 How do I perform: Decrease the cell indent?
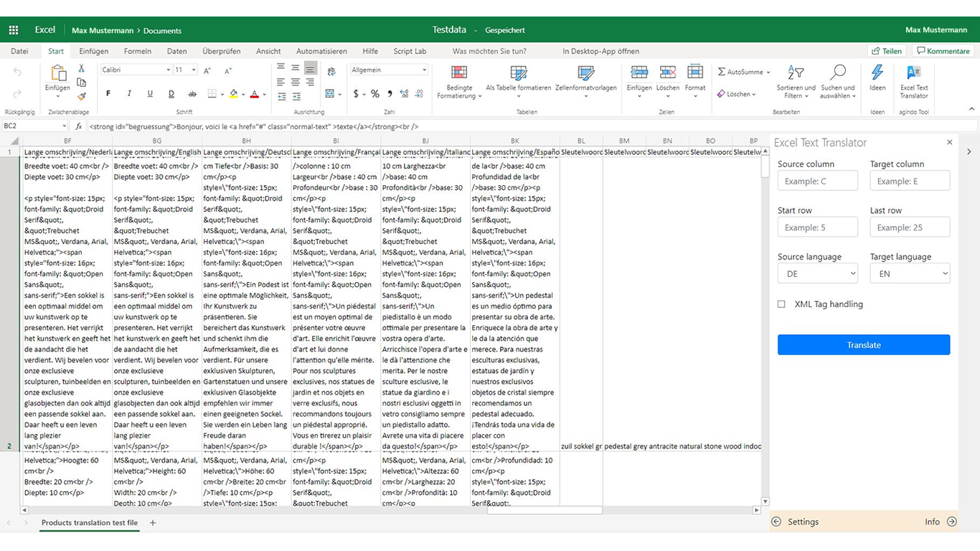point(283,96)
